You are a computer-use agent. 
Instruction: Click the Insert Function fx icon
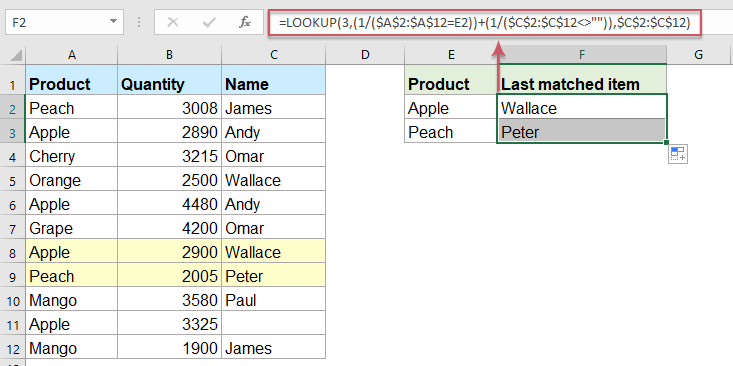(244, 22)
